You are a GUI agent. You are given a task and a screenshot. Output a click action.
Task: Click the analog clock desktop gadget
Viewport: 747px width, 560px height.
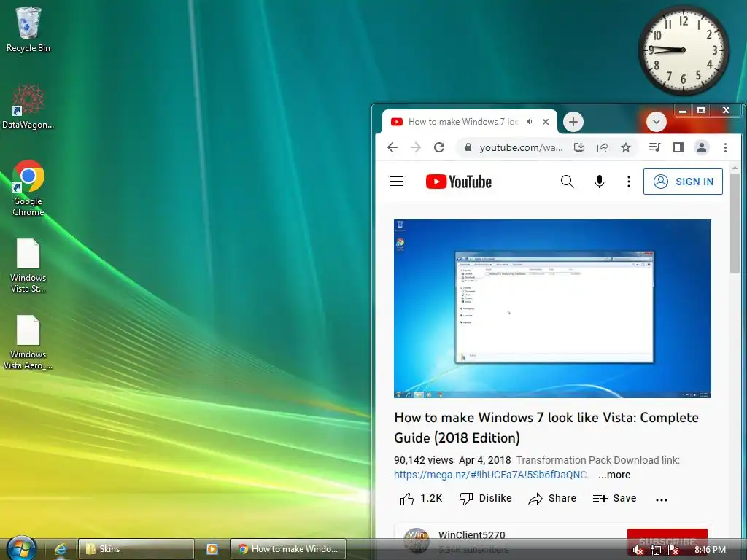[683, 50]
